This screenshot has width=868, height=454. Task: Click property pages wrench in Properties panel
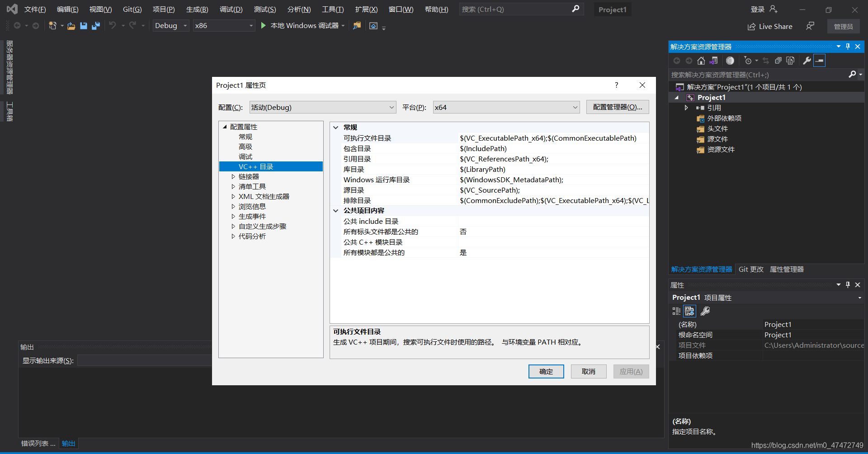coord(705,311)
